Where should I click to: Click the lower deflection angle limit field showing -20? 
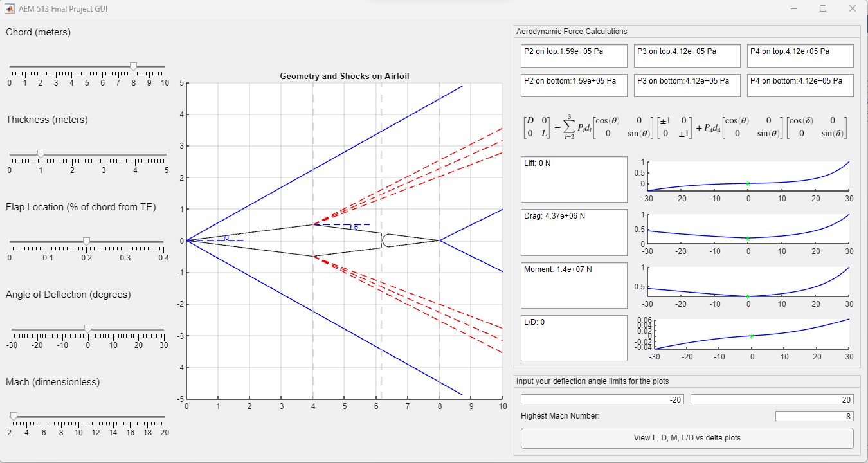tap(602, 399)
